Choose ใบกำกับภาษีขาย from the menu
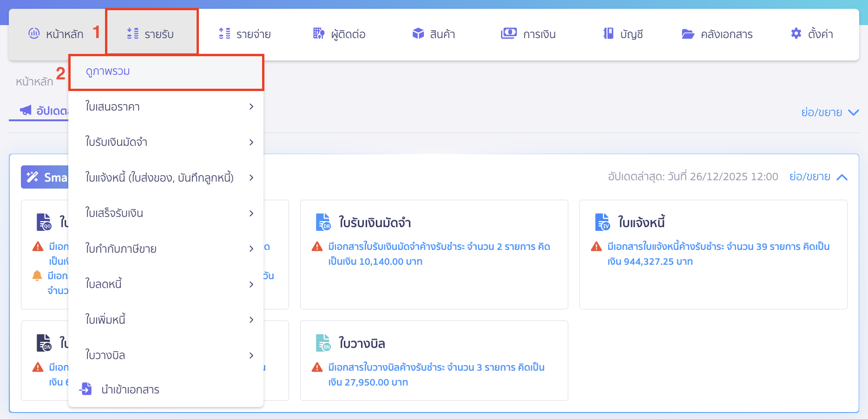The width and height of the screenshot is (868, 419). (x=121, y=249)
